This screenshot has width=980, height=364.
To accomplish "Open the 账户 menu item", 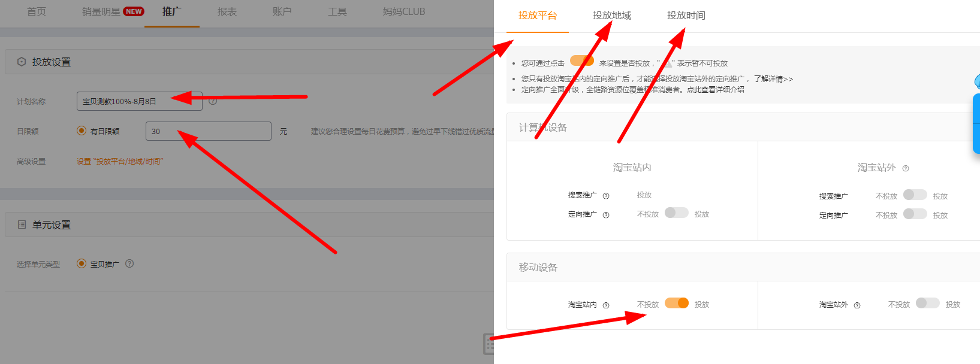I will [282, 11].
